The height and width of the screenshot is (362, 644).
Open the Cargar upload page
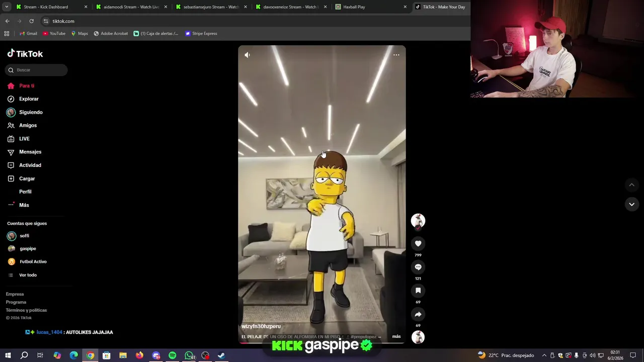[21, 178]
